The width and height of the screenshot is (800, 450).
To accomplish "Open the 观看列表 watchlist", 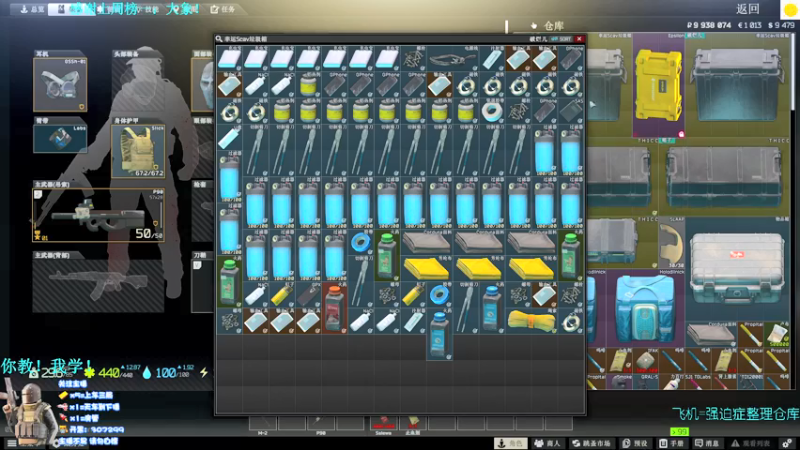I will (x=751, y=443).
